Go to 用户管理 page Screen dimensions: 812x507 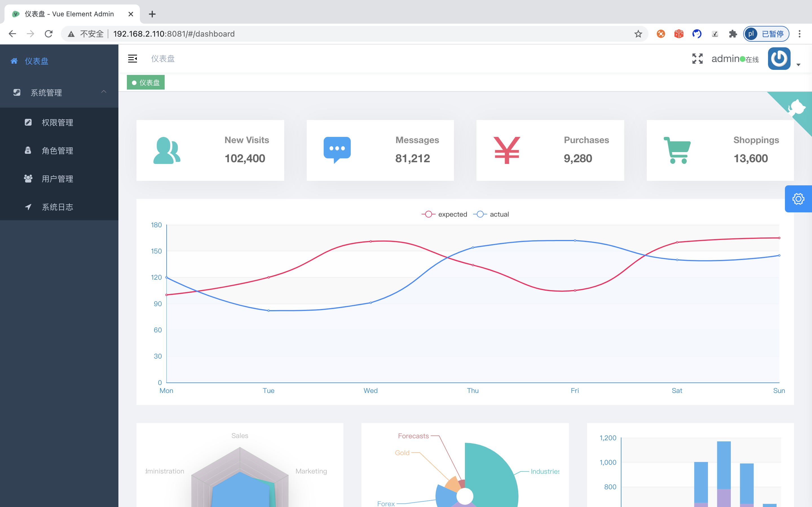click(58, 179)
